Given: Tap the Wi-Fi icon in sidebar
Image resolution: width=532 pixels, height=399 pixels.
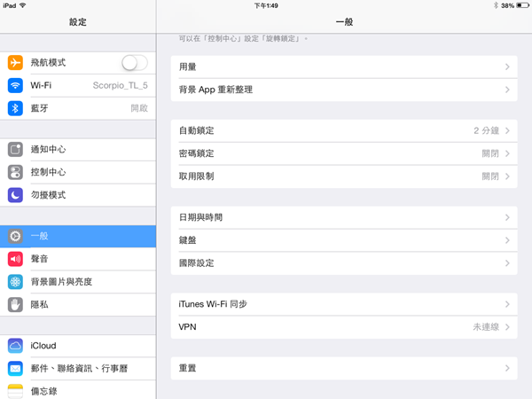Looking at the screenshot, I should click(x=15, y=85).
